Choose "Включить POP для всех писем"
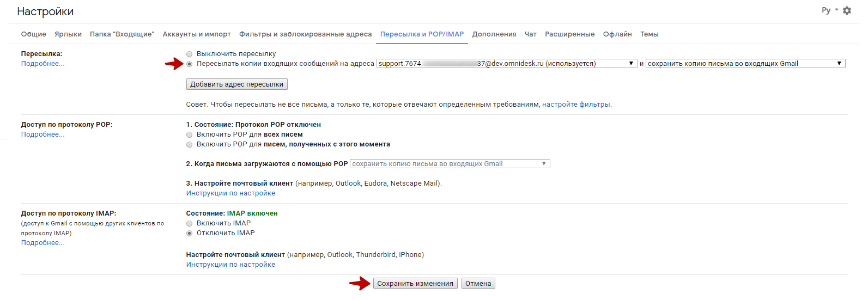Screen dimensions: 868x300 [190, 134]
